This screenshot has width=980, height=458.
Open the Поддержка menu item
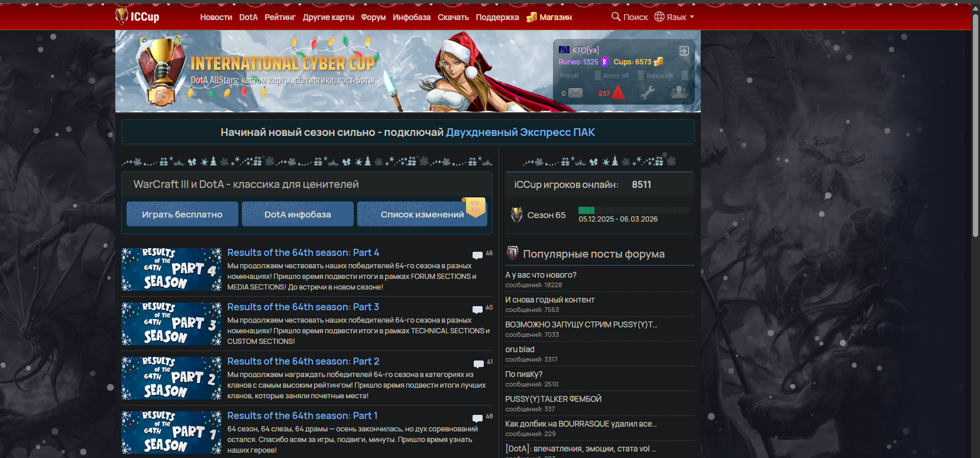497,17
